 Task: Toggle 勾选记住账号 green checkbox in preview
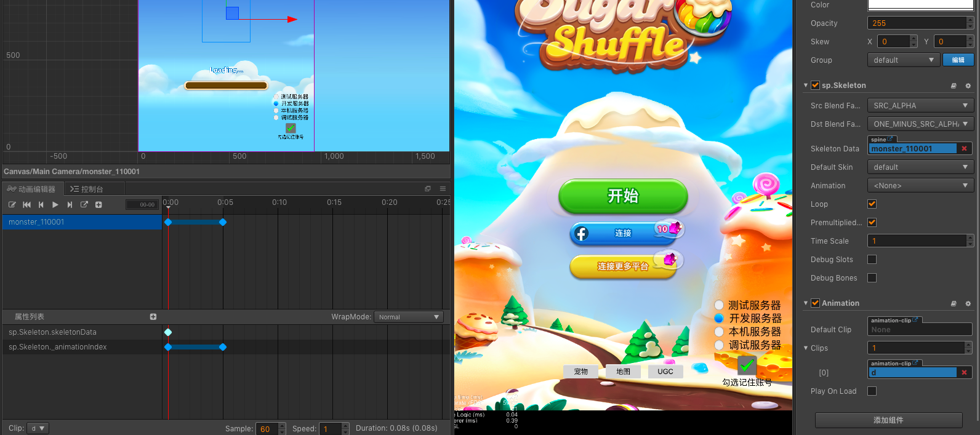(x=747, y=365)
